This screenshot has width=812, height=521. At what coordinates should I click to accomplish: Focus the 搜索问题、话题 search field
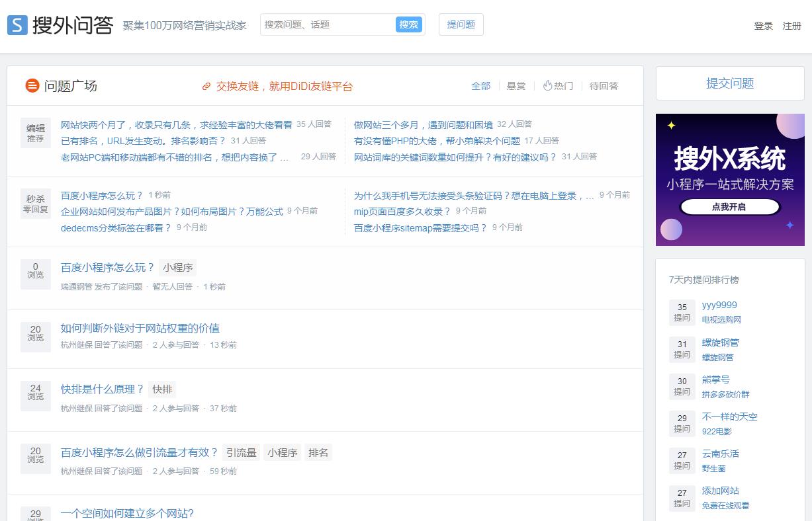pyautogui.click(x=328, y=24)
